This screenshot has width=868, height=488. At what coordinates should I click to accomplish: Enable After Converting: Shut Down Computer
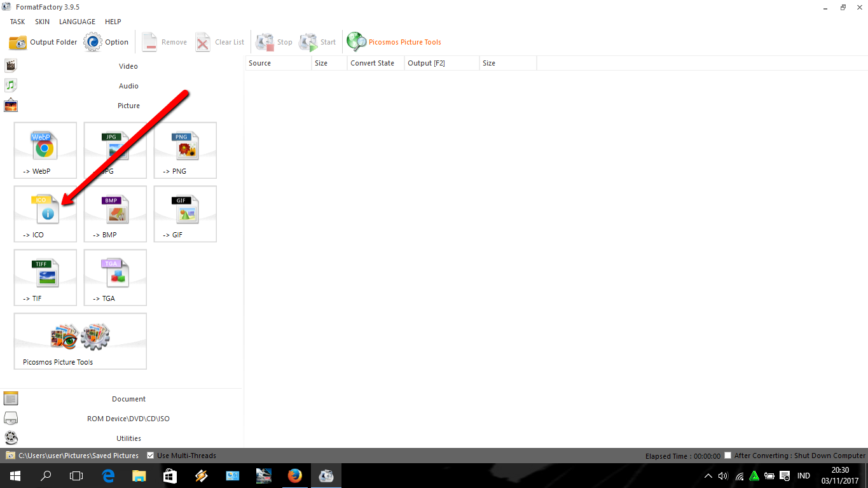tap(727, 455)
